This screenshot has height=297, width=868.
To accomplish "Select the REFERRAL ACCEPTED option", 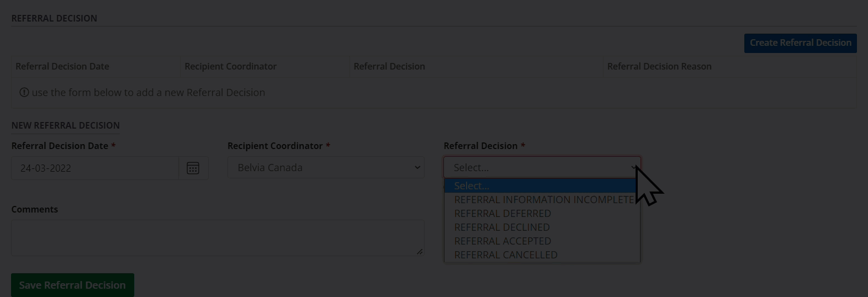I will click(x=502, y=241).
